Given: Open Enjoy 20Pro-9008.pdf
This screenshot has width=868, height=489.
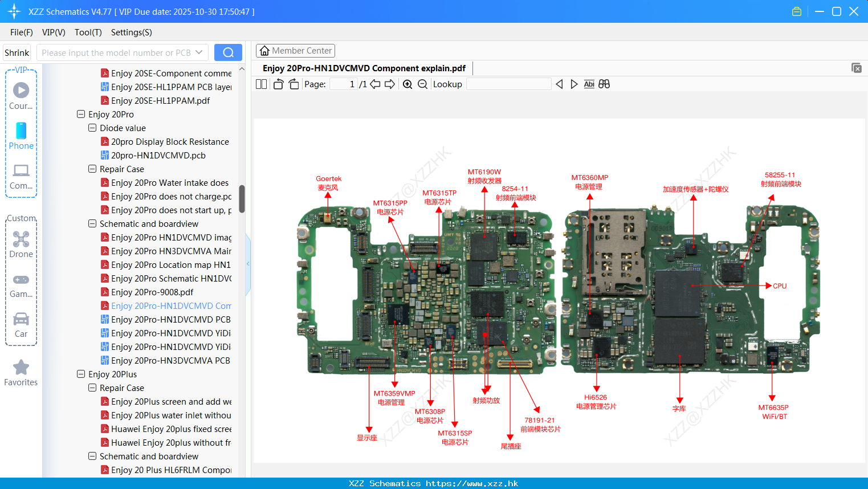Looking at the screenshot, I should pos(152,292).
